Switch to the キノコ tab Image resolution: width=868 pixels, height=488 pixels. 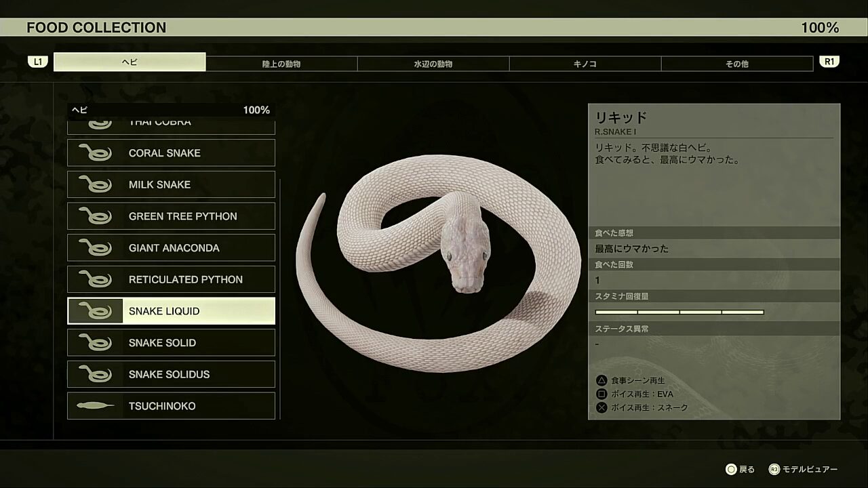[585, 64]
